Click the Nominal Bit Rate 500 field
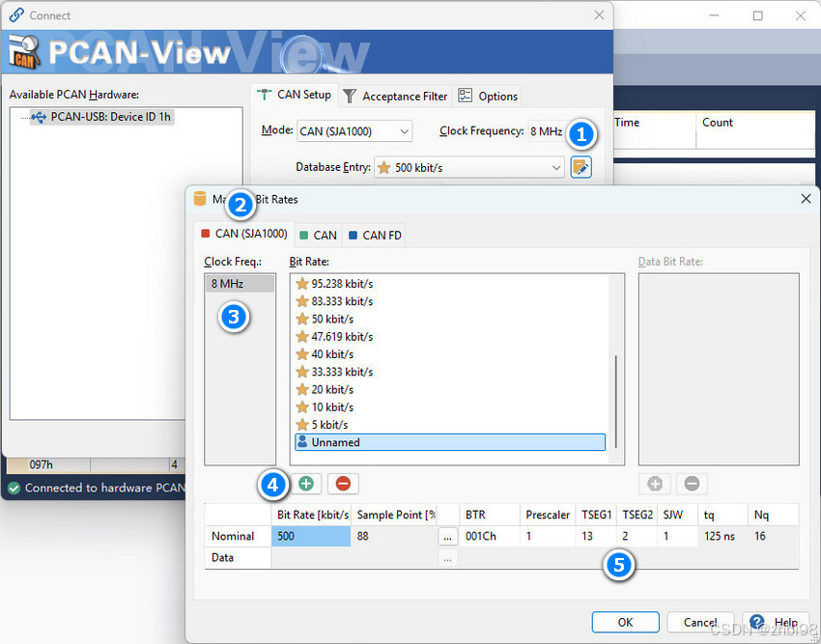The width and height of the screenshot is (821, 644). pyautogui.click(x=311, y=536)
